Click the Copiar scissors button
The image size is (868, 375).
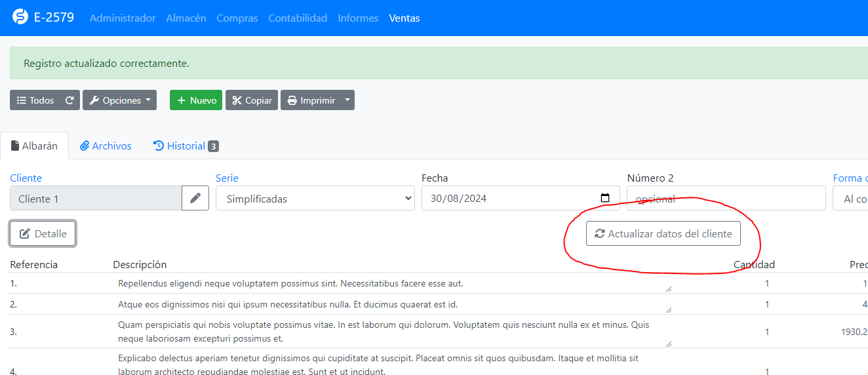click(x=252, y=100)
